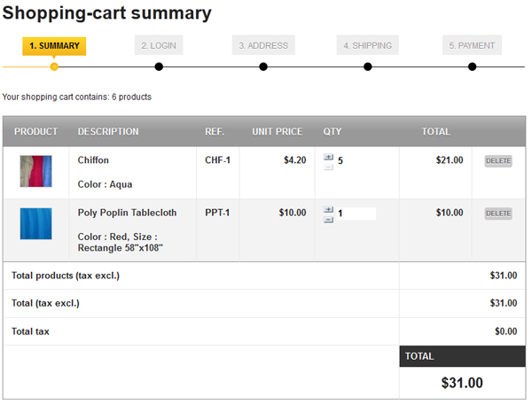Select the 5. Payment step
The height and width of the screenshot is (404, 532).
(x=473, y=45)
